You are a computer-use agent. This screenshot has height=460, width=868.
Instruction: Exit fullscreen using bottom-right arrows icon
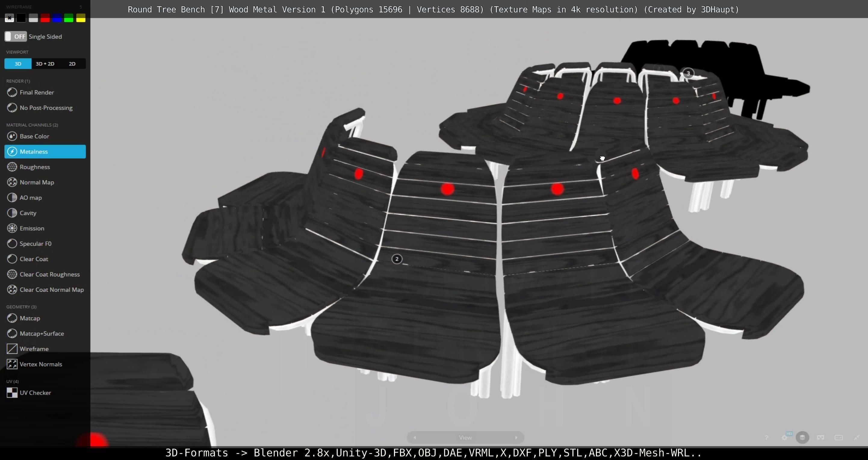pyautogui.click(x=857, y=437)
